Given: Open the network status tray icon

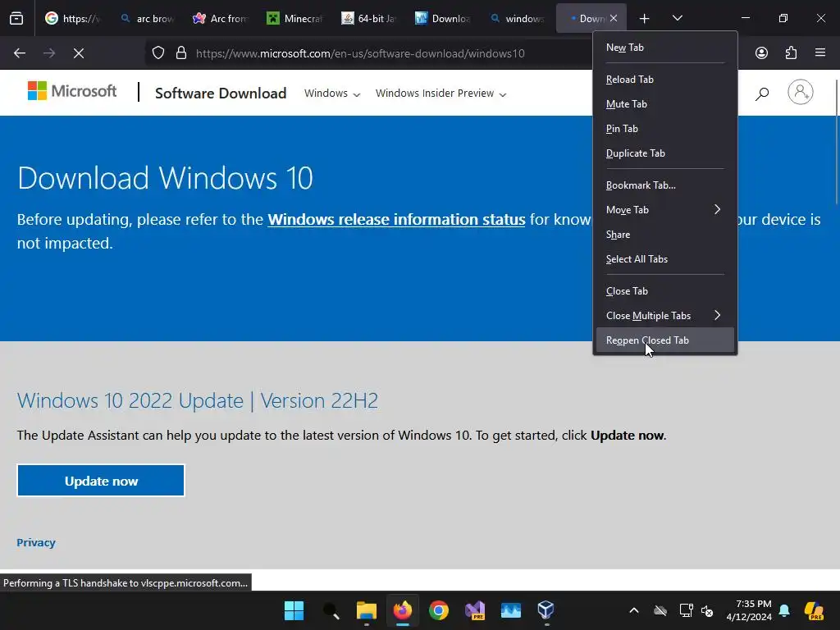Looking at the screenshot, I should pyautogui.click(x=686, y=610).
